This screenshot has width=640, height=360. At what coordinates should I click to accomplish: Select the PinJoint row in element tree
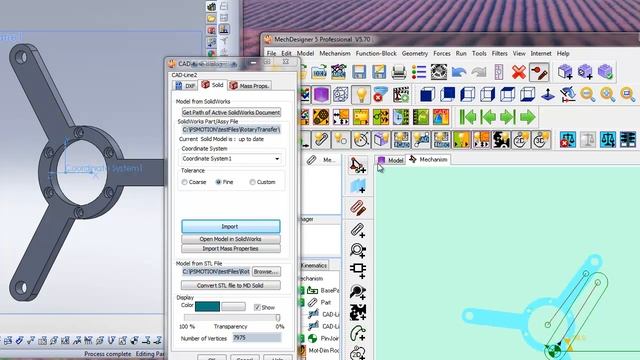coord(320,338)
